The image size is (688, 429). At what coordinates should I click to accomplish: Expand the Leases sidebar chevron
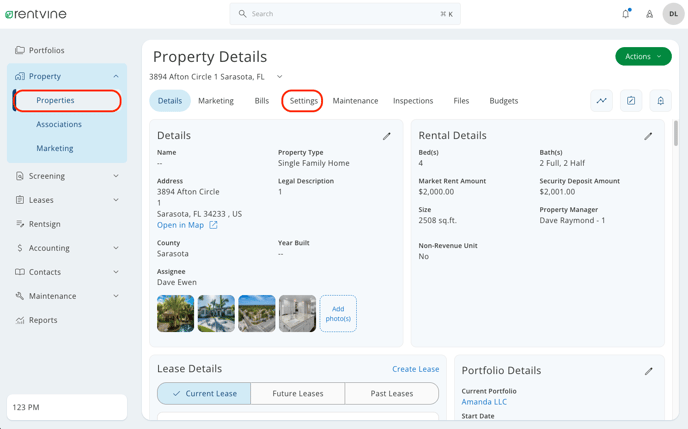pos(116,200)
